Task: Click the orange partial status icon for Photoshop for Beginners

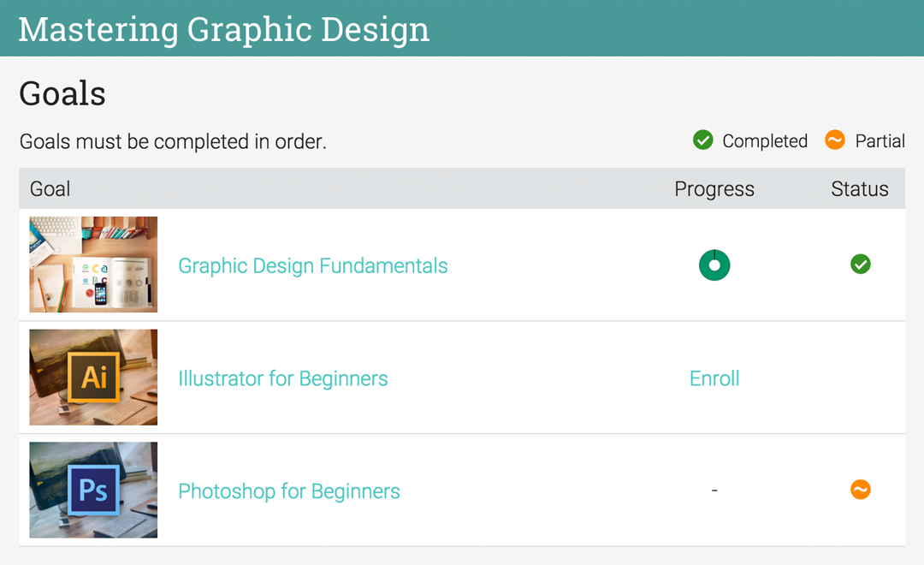Action: pos(861,490)
